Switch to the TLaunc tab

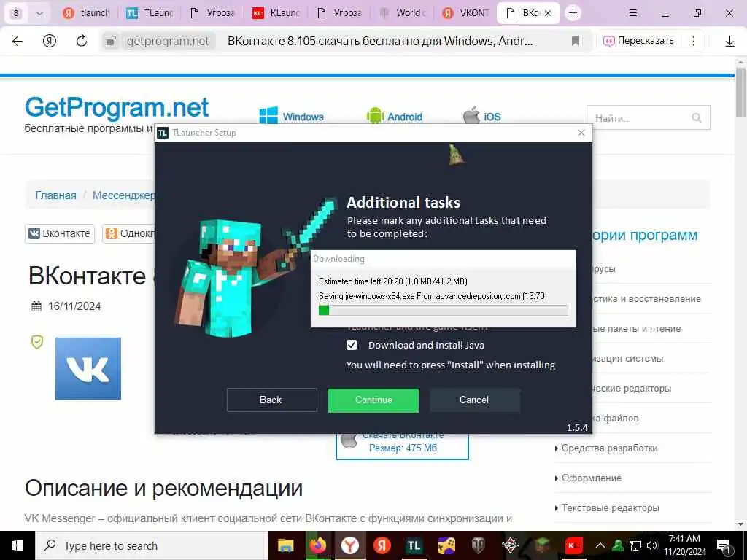coord(150,13)
